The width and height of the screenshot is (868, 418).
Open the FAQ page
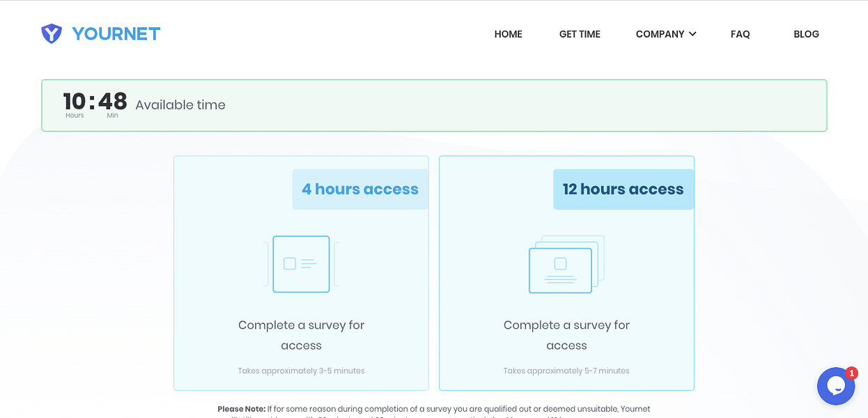pyautogui.click(x=740, y=33)
